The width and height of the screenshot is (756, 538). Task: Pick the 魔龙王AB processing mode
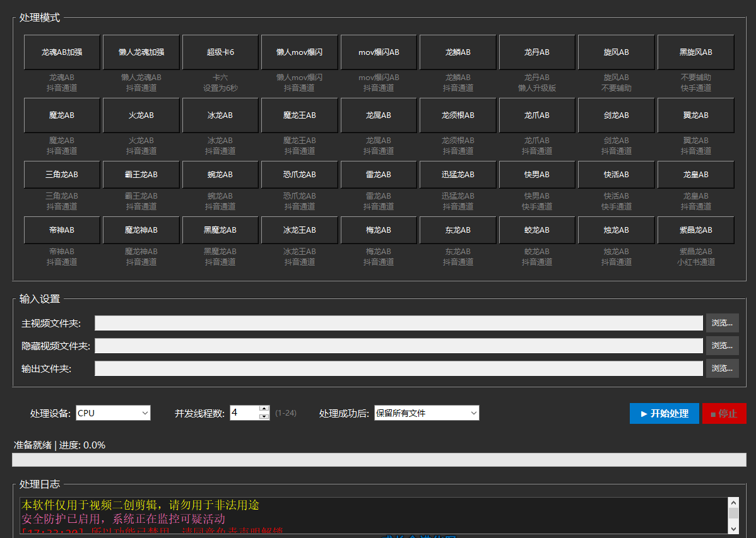tap(299, 115)
